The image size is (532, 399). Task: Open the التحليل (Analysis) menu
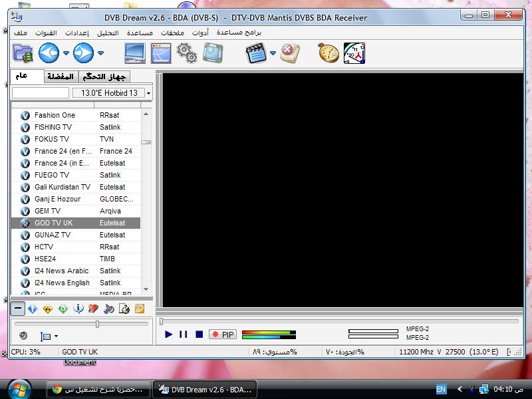108,33
